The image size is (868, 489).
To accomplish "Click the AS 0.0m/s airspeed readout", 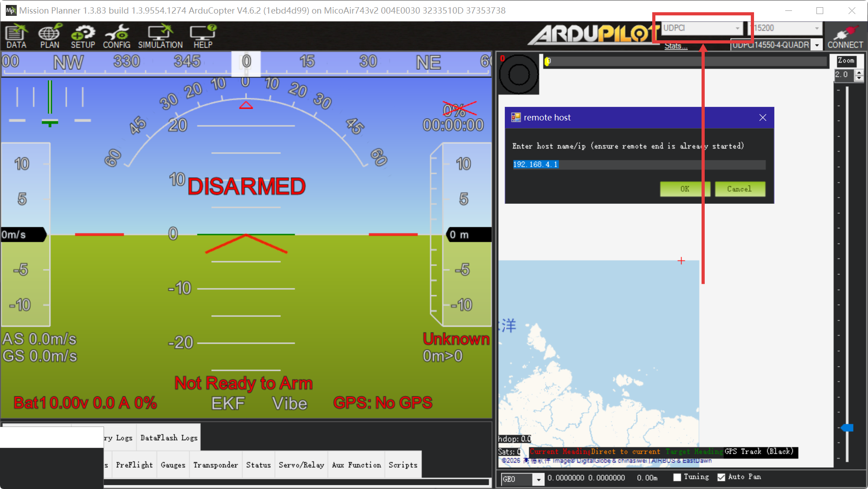I will [x=39, y=339].
